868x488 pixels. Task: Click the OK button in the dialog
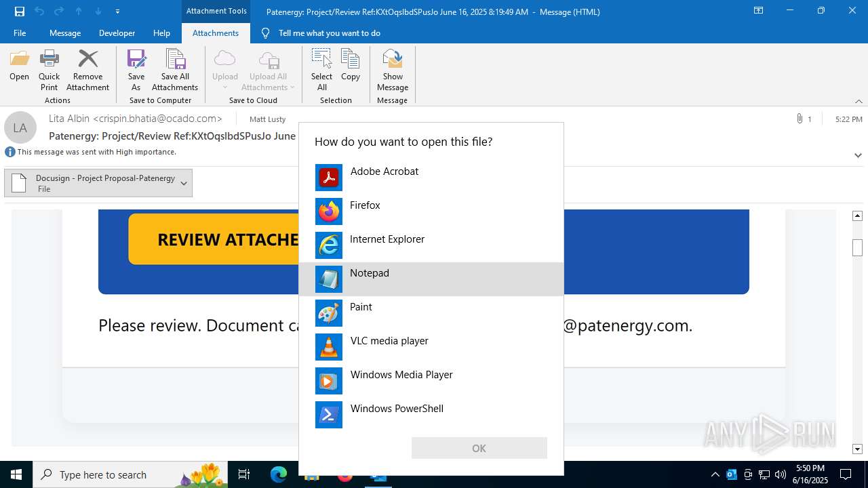479,448
